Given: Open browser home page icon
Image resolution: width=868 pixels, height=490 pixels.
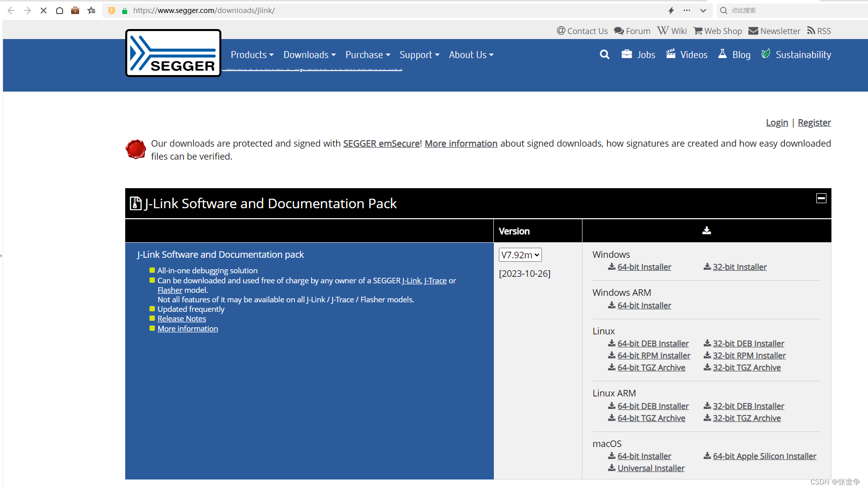Looking at the screenshot, I should 60,11.
